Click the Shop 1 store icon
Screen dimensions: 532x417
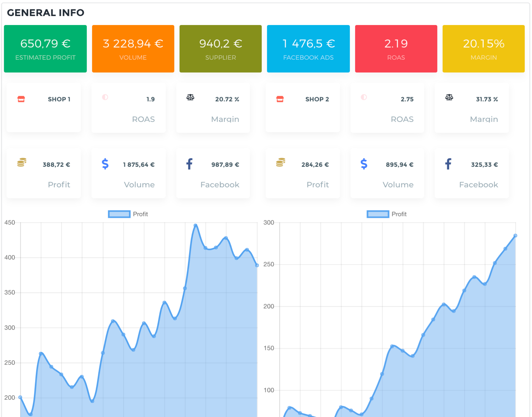[x=21, y=99]
